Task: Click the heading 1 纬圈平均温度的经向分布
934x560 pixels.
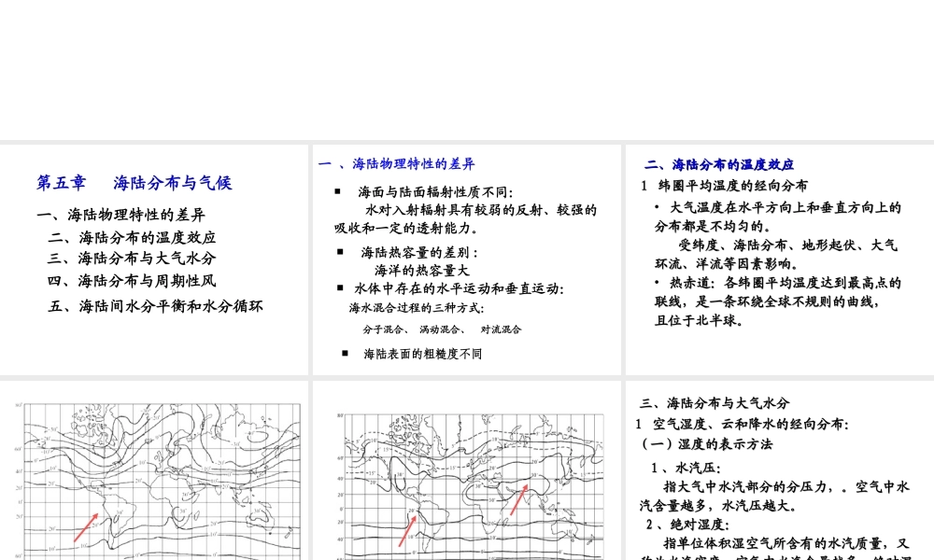Action: pyautogui.click(x=725, y=186)
